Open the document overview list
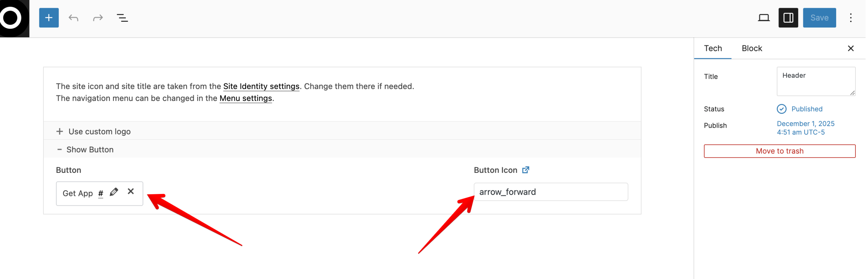This screenshot has height=279, width=868. (122, 18)
